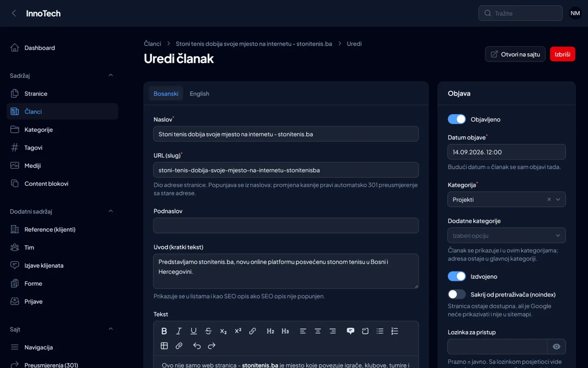Delete the article with Izbriši
Screen dimensions: 588x368
pos(562,54)
